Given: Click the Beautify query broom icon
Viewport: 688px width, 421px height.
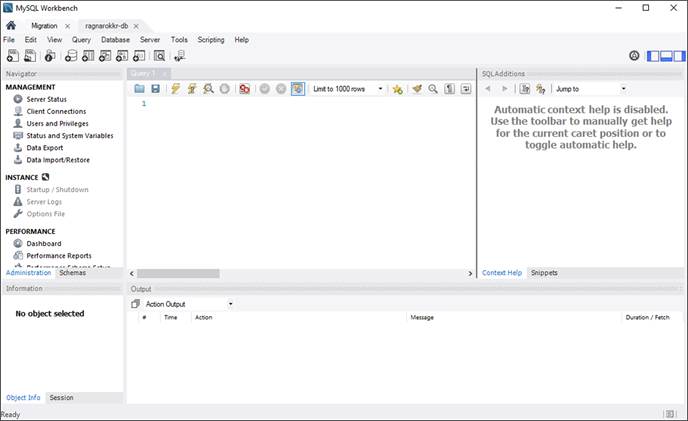Looking at the screenshot, I should (416, 89).
